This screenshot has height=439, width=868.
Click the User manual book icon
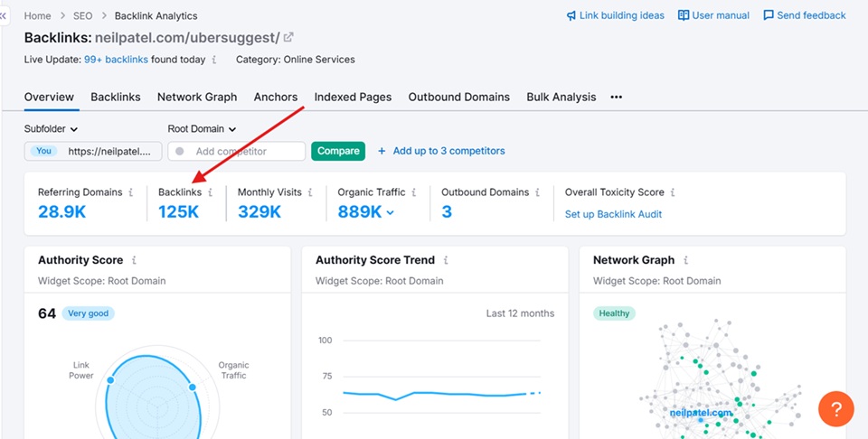click(x=684, y=15)
